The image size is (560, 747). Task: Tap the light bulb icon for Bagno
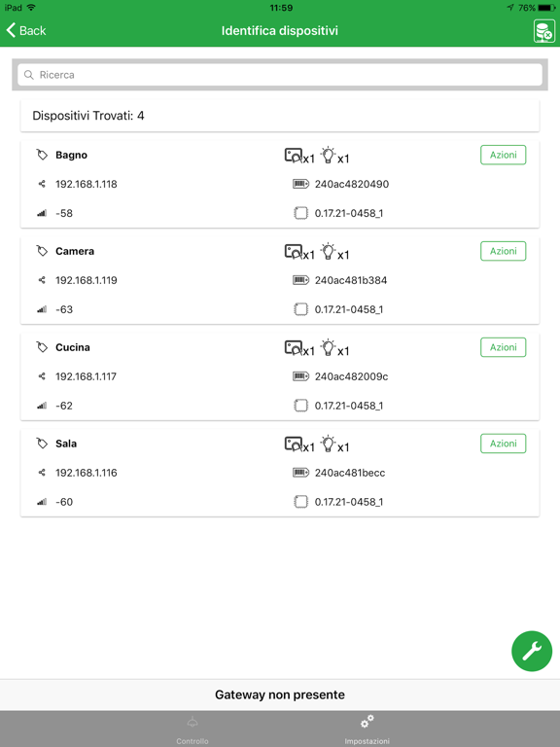point(328,156)
